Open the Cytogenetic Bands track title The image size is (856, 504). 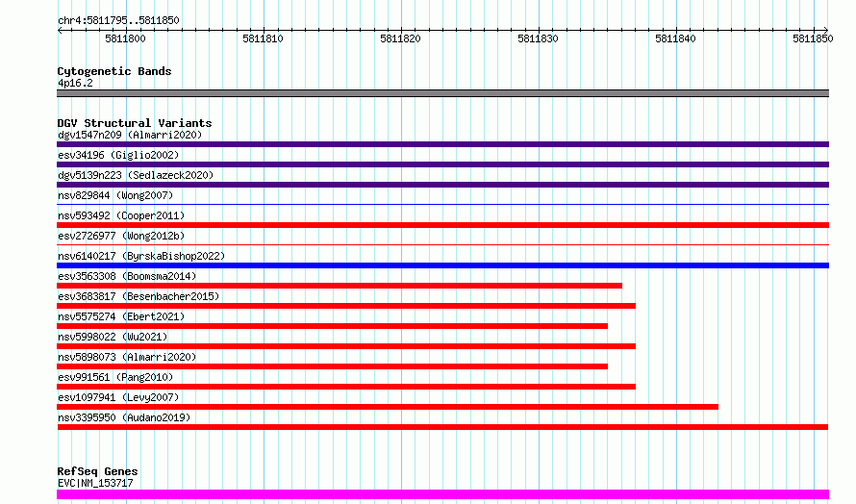114,71
